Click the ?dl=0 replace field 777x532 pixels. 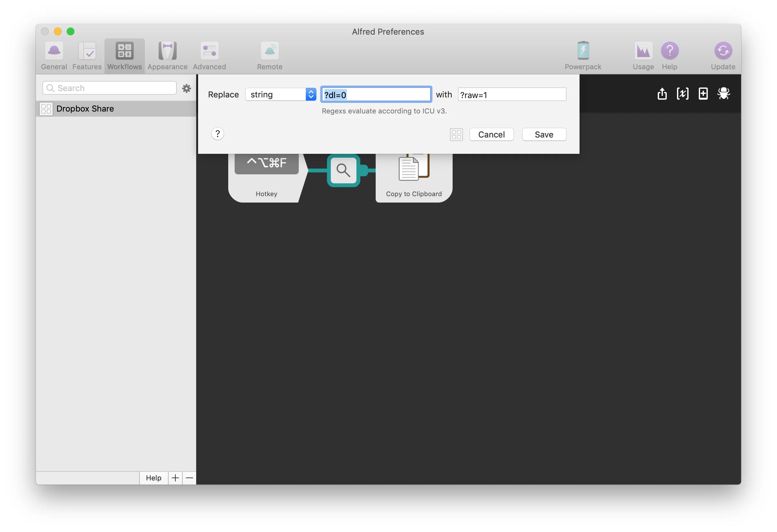click(376, 95)
